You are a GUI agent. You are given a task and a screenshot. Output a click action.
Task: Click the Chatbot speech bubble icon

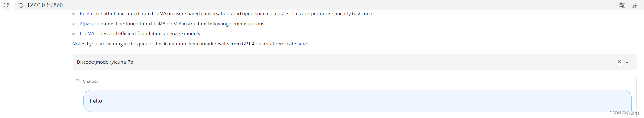[x=78, y=81]
